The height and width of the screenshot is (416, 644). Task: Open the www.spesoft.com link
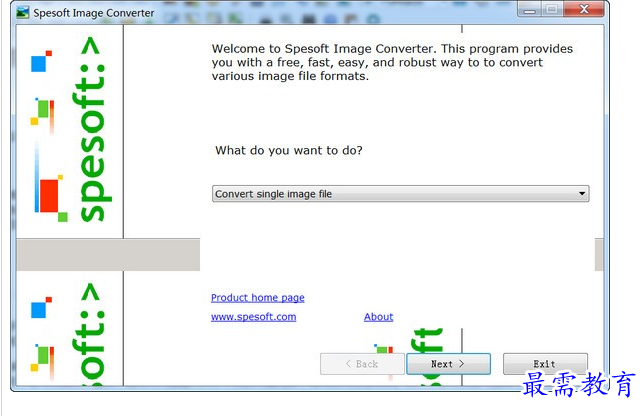(253, 317)
